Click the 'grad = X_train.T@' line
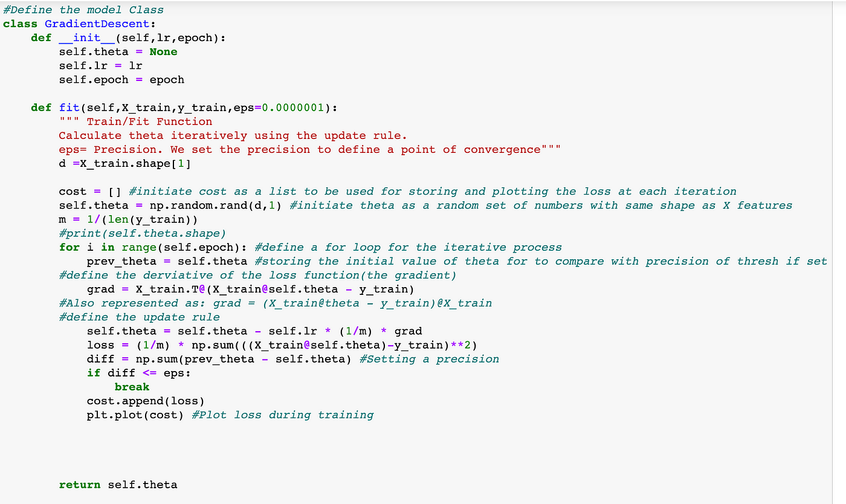Viewport: 846px width, 504px height. 251,289
